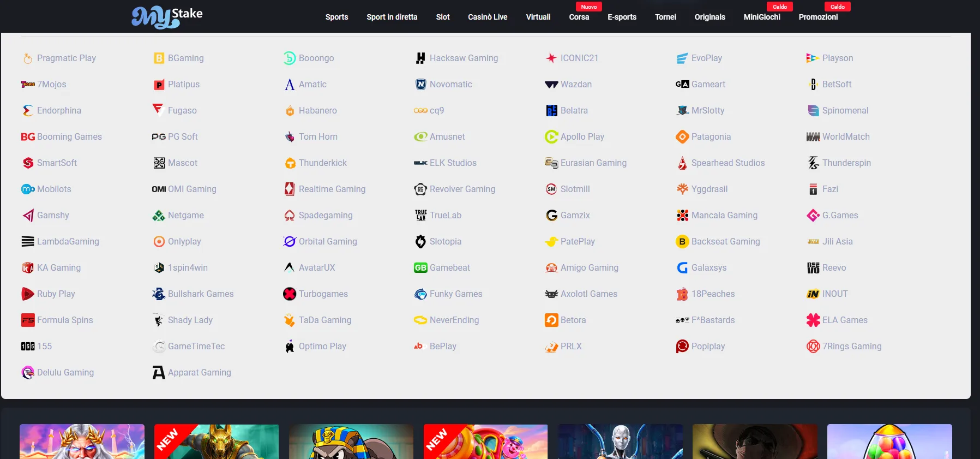The image size is (980, 459).
Task: Open the NEW Anubis game thumbnail
Action: (x=217, y=442)
